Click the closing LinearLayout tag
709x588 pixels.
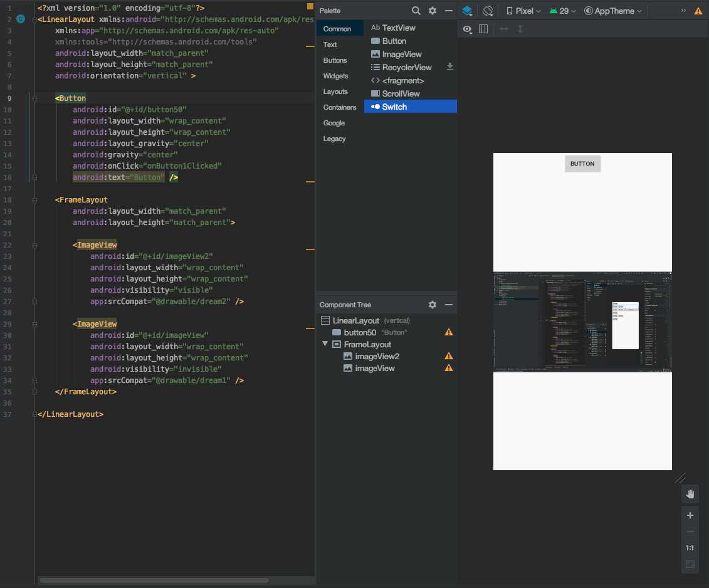coord(71,414)
